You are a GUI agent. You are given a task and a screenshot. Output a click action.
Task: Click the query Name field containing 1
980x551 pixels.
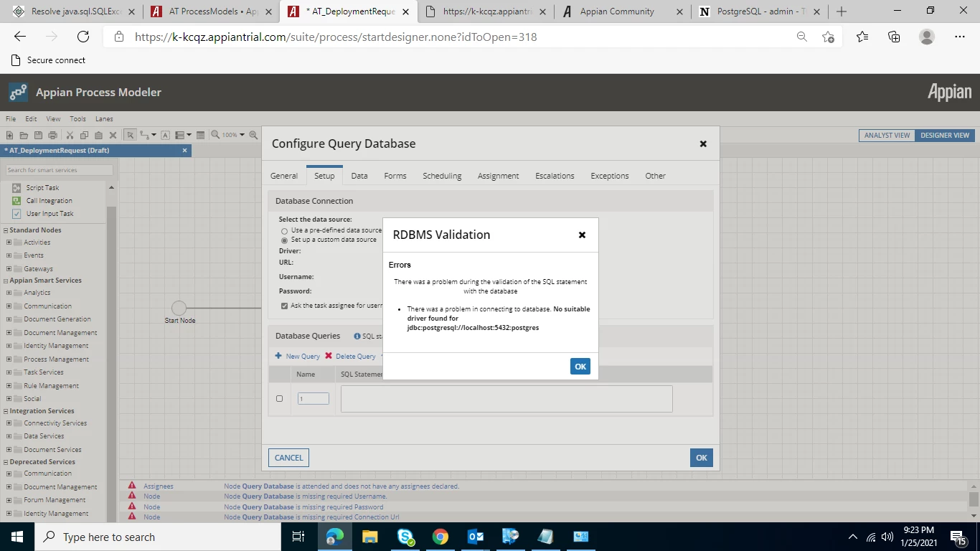(314, 398)
